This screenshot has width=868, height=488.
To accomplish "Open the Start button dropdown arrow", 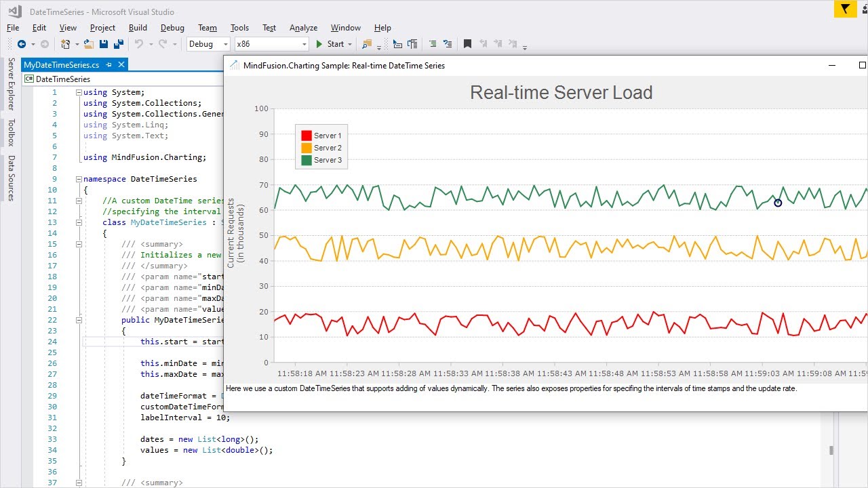I will tap(350, 44).
